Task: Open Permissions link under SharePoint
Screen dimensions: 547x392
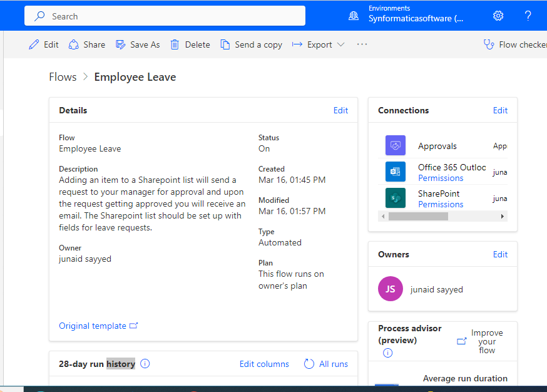Action: (x=441, y=204)
